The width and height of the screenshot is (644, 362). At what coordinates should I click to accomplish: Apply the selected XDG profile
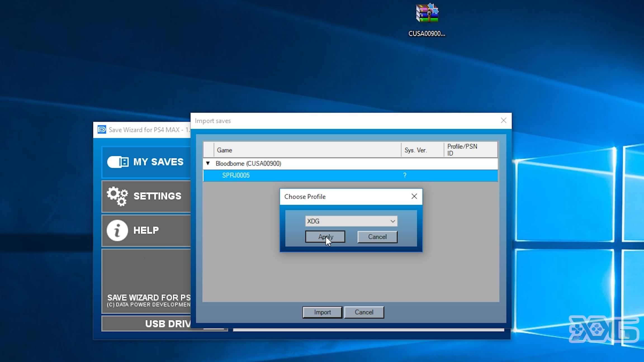tap(325, 237)
